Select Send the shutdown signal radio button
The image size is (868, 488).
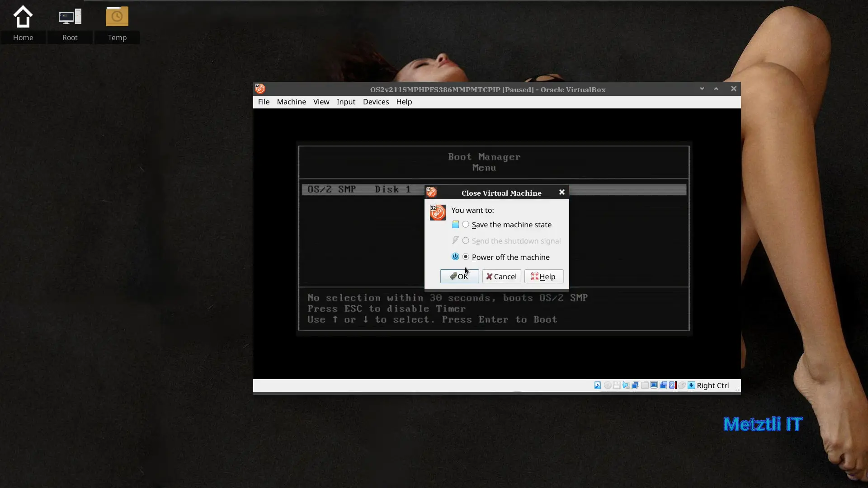point(466,241)
